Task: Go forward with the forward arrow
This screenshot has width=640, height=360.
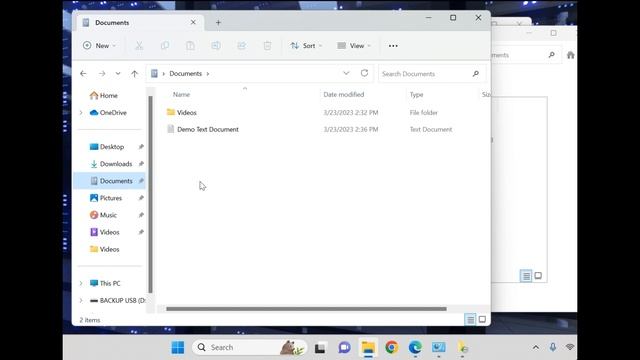Action: coord(102,73)
